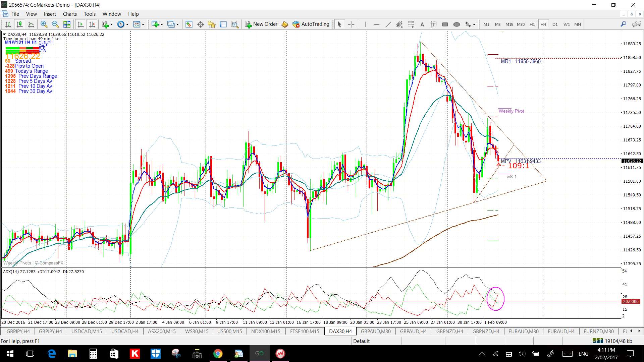Toggle the AutoTrading button

311,24
